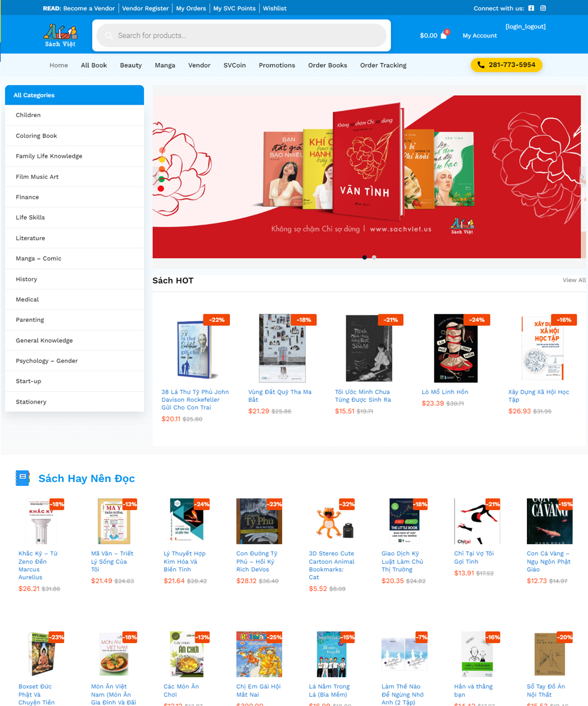Call using the phone number button
This screenshot has height=706, width=588.
point(506,65)
